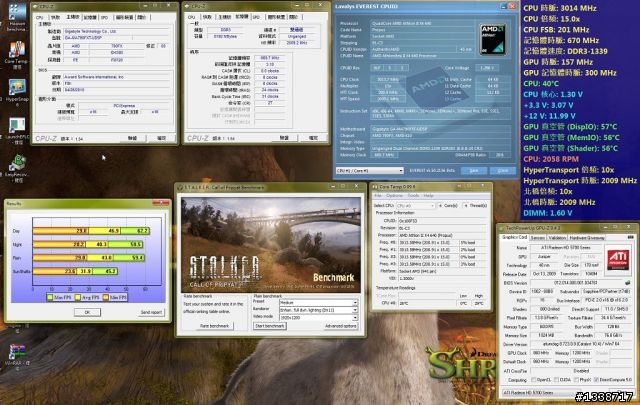
Task: Open the Help menu in Core Temp
Action: point(428,196)
